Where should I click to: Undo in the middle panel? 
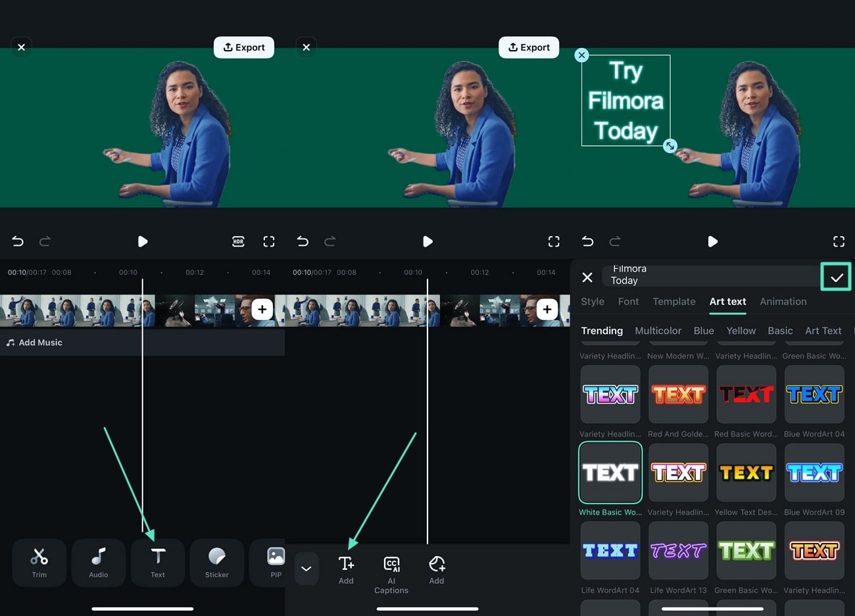[x=303, y=241]
